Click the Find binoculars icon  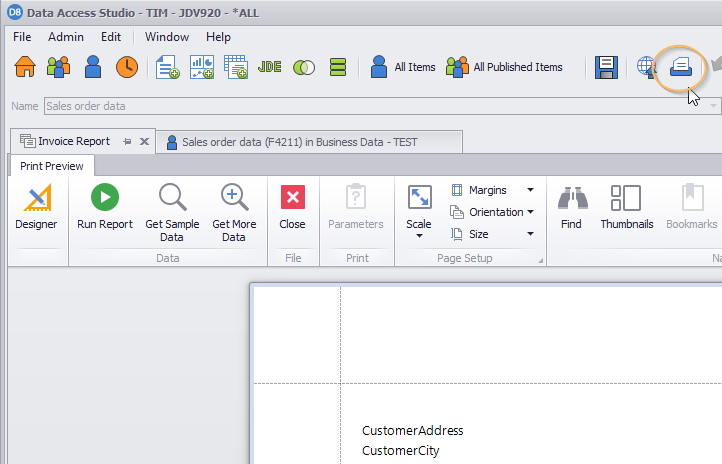[571, 207]
